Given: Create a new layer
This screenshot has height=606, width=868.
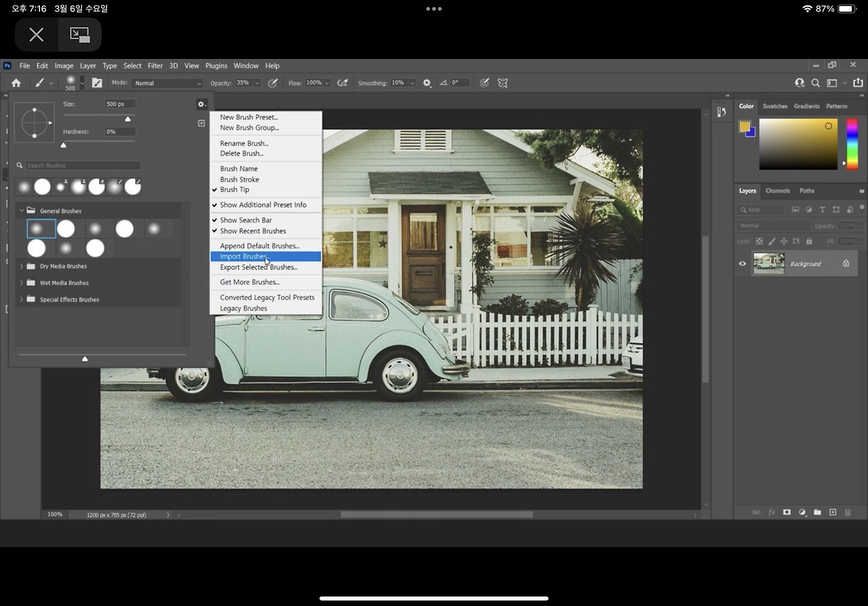Looking at the screenshot, I should 833,512.
